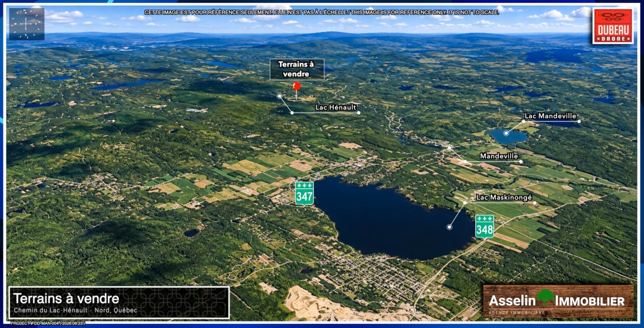Select the "Terrains à vendre" callout above the pin
Screen dimensions: 644x328
pyautogui.click(x=297, y=69)
